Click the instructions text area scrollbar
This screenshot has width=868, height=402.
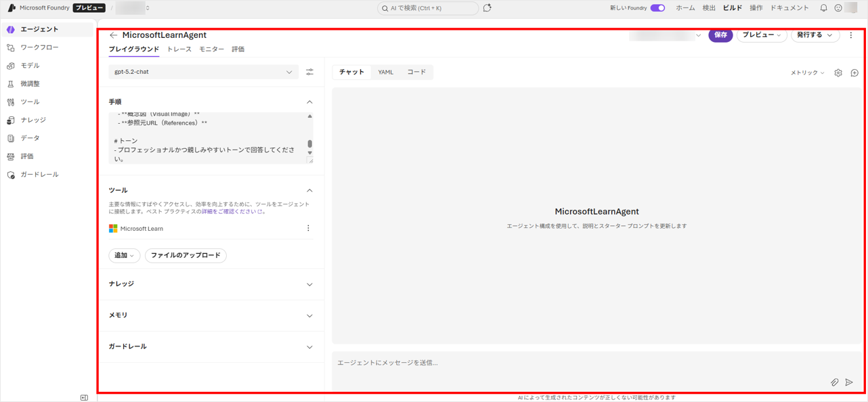[310, 143]
